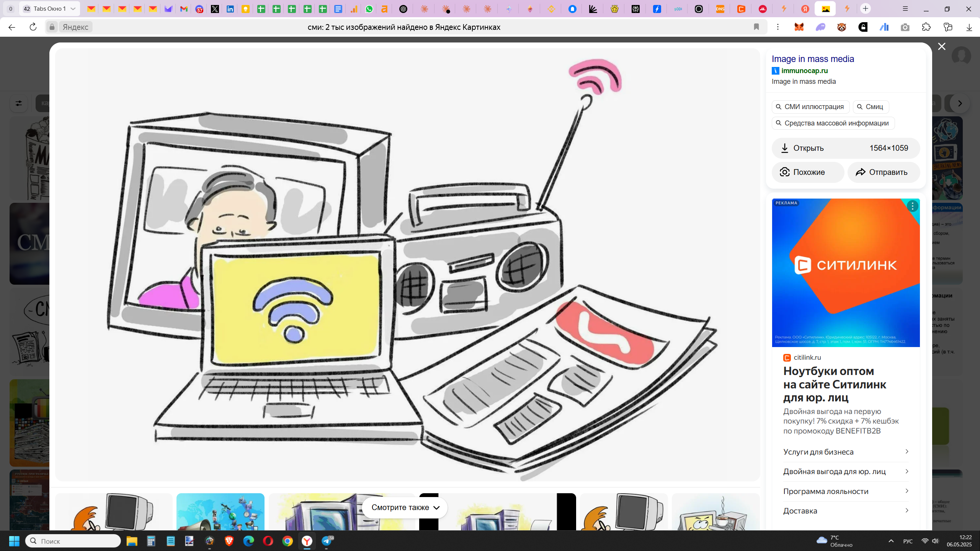Bookmark the page with the bookmark icon
Screen dimensions: 980x551
click(756, 27)
